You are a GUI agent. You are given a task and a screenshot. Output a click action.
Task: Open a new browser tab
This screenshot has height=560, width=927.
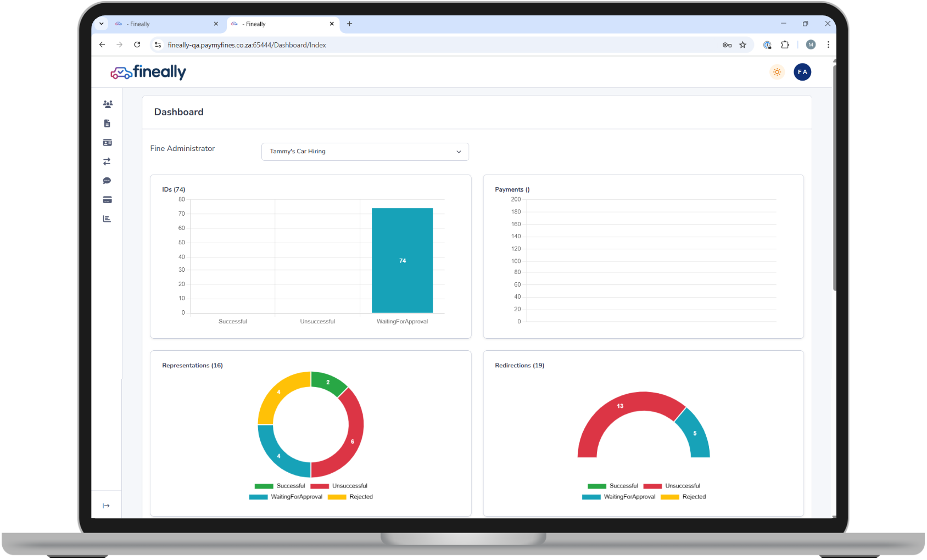tap(349, 24)
